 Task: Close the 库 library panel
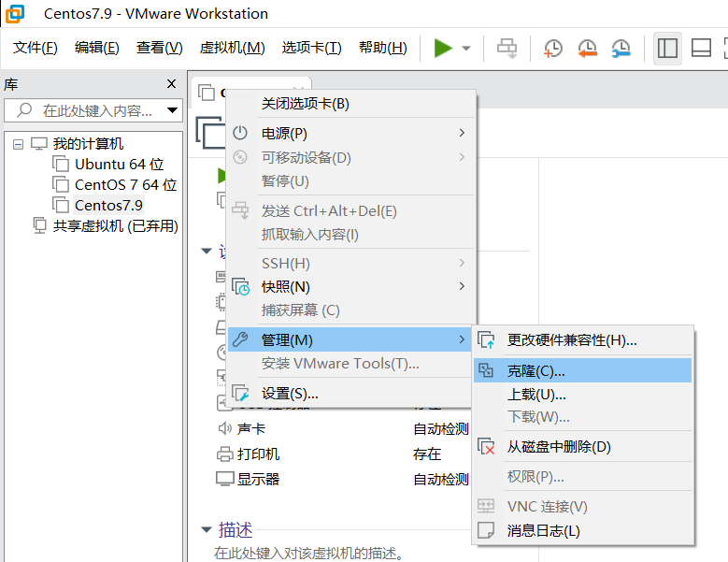171,83
